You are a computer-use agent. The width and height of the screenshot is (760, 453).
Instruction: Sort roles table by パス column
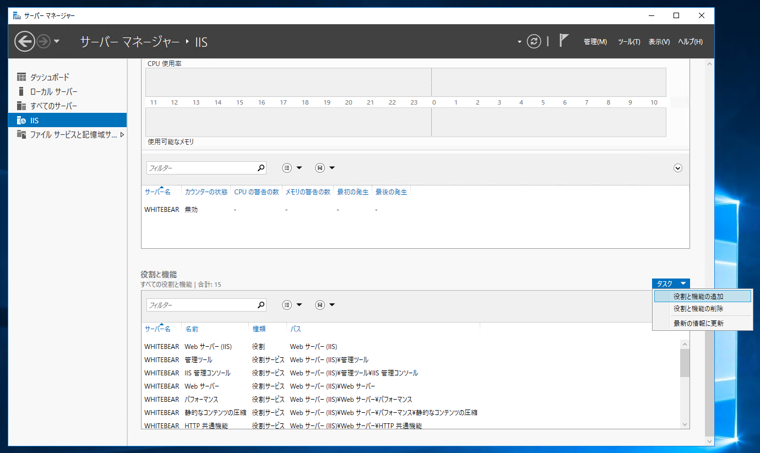pyautogui.click(x=296, y=329)
